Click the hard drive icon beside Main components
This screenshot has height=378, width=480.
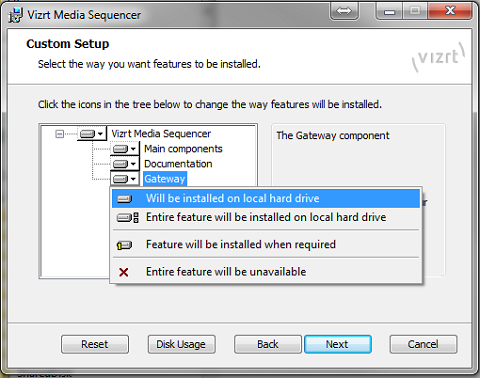tap(120, 149)
